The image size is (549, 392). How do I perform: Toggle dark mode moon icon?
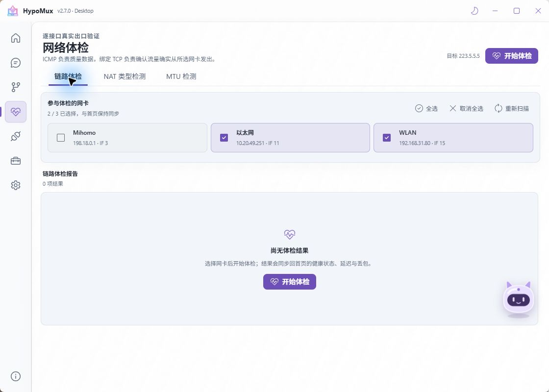(x=474, y=11)
